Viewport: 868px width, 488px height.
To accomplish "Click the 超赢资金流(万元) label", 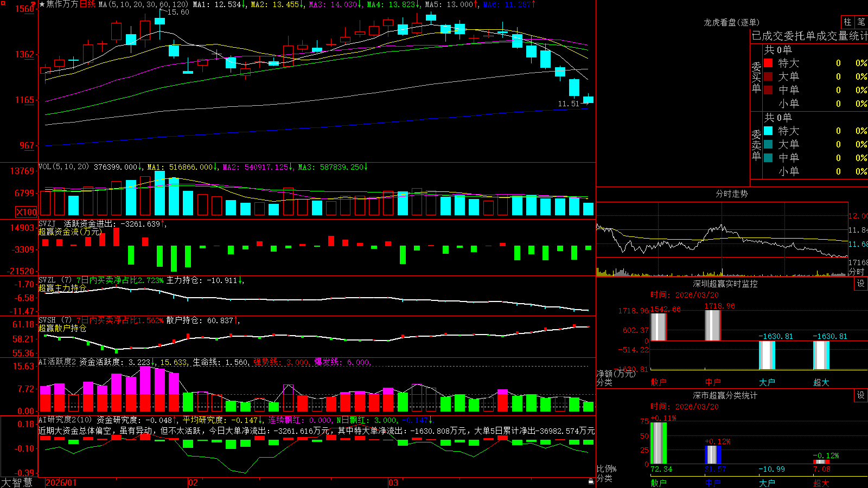I will coord(70,232).
